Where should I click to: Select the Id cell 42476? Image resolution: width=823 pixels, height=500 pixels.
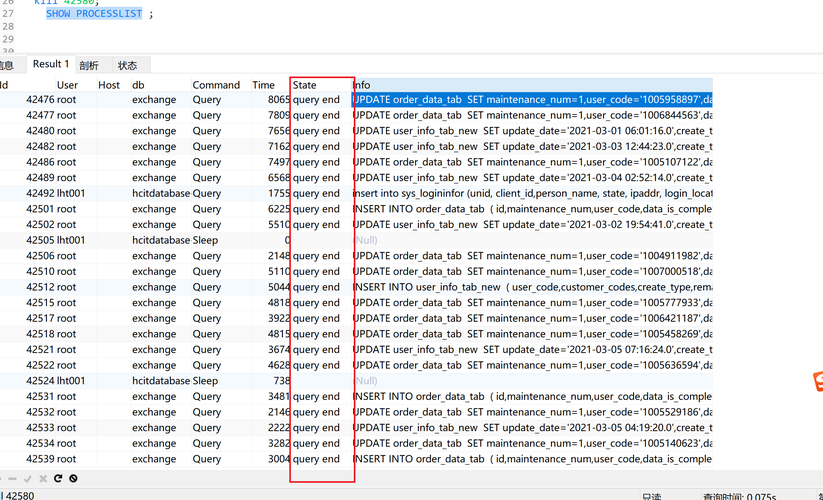[x=40, y=100]
